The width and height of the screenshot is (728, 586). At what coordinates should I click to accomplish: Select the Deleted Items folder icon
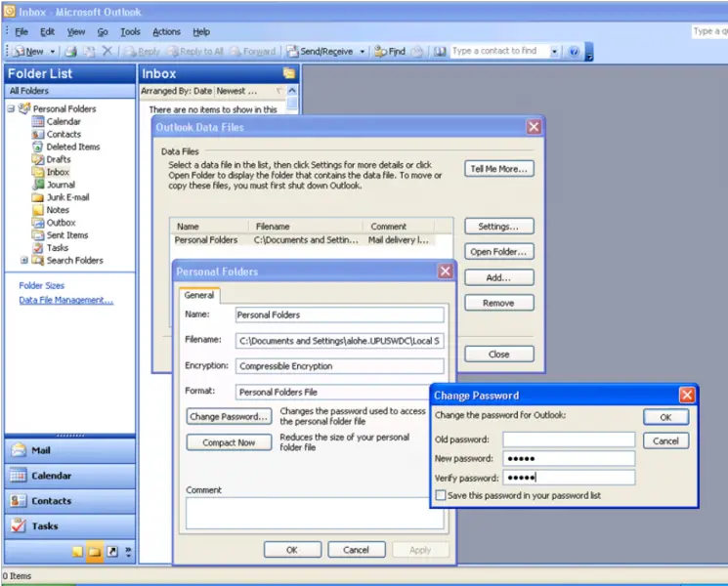click(x=37, y=146)
